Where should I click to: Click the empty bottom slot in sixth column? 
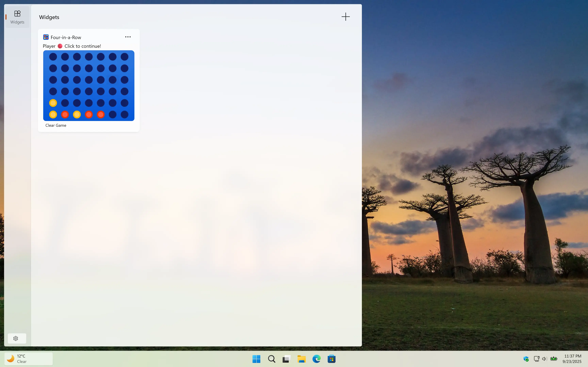tap(112, 115)
